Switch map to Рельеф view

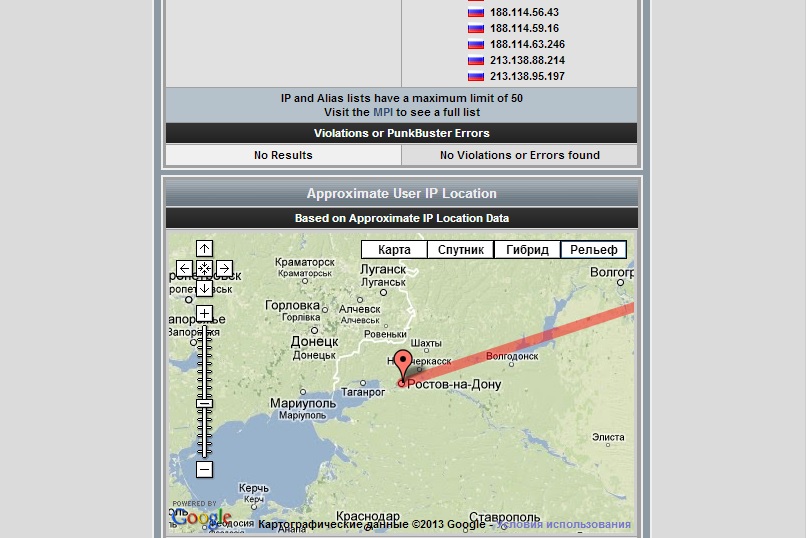click(x=594, y=250)
